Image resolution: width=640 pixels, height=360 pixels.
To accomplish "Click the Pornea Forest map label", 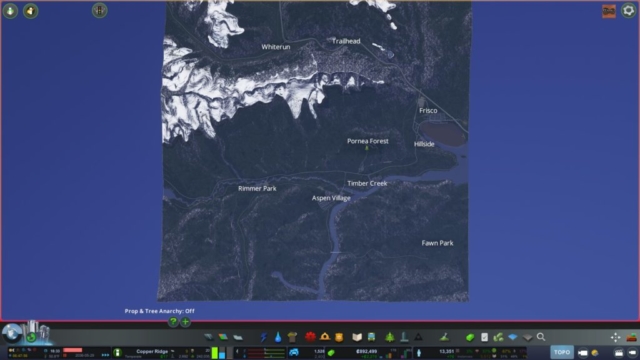I will click(x=368, y=141).
